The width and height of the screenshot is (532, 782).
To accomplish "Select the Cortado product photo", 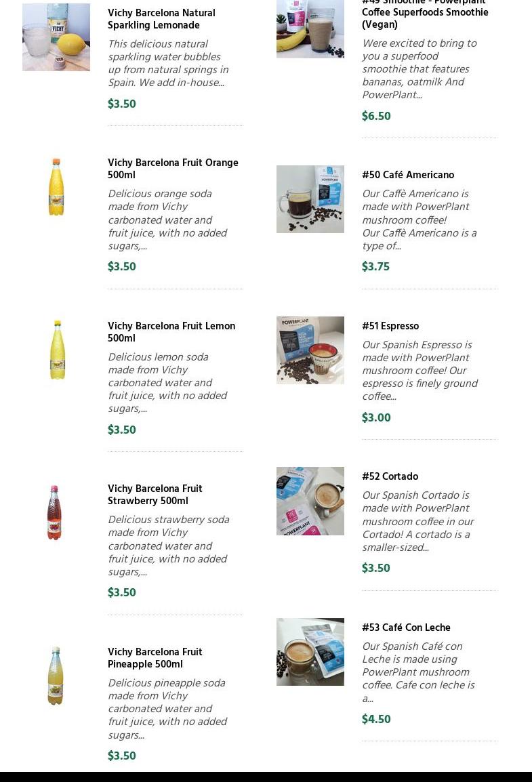I will [310, 501].
